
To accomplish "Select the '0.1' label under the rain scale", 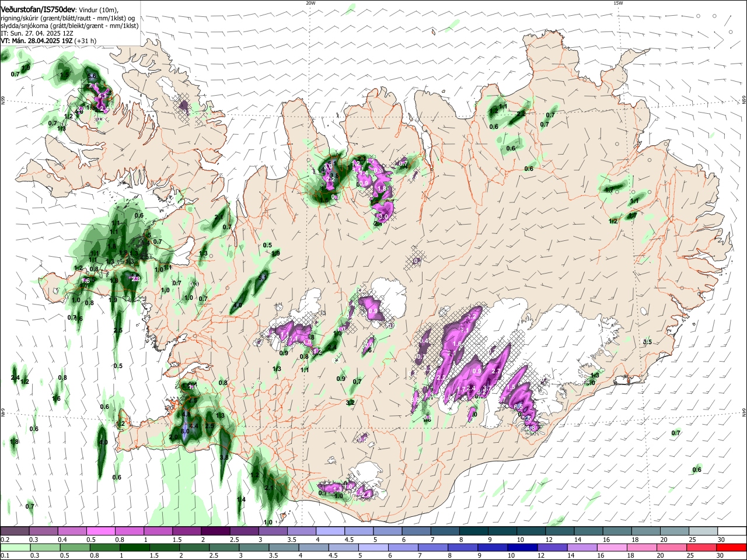I will pos(4,556).
